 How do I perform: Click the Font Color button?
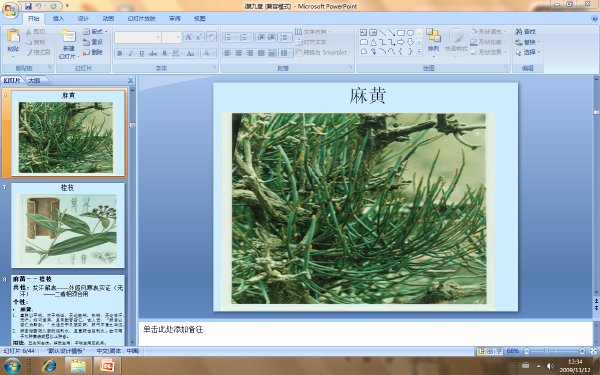[x=207, y=54]
